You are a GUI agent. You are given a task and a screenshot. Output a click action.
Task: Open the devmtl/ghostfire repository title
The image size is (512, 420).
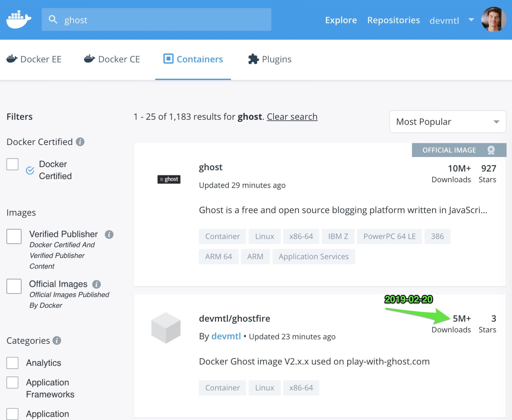(234, 318)
